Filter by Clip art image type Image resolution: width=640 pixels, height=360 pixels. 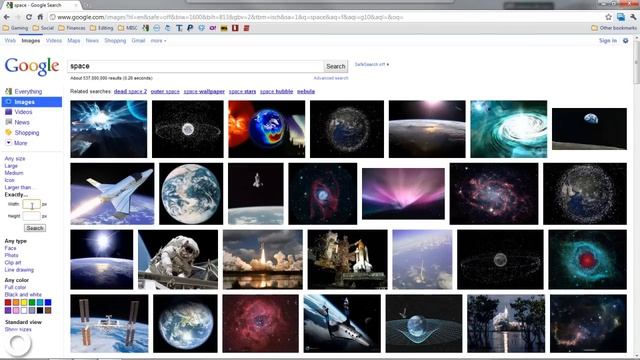(13, 262)
